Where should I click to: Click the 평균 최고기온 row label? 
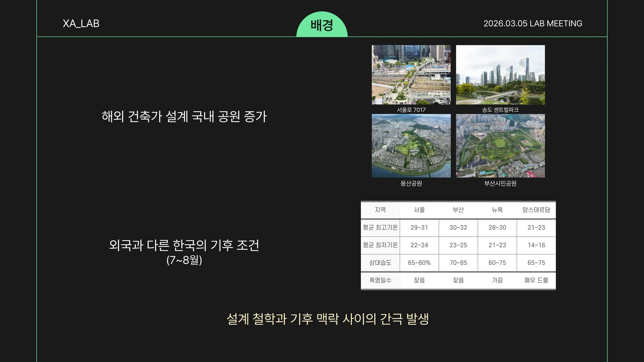pyautogui.click(x=380, y=228)
